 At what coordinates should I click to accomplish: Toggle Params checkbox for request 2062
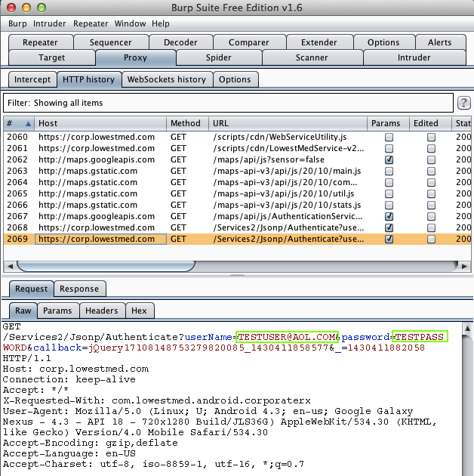(x=389, y=160)
